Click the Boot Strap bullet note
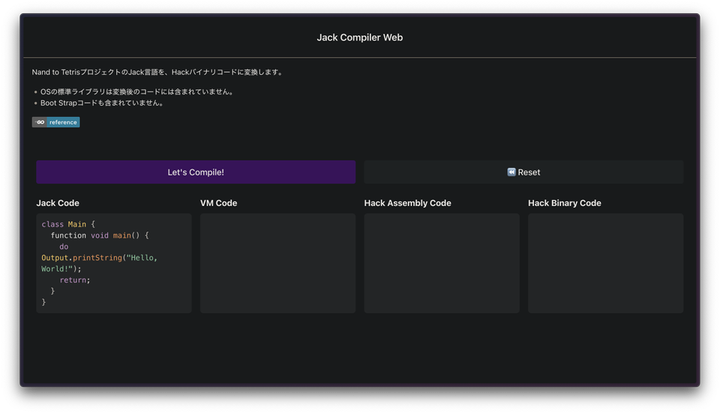Image resolution: width=720 pixels, height=413 pixels. 102,102
